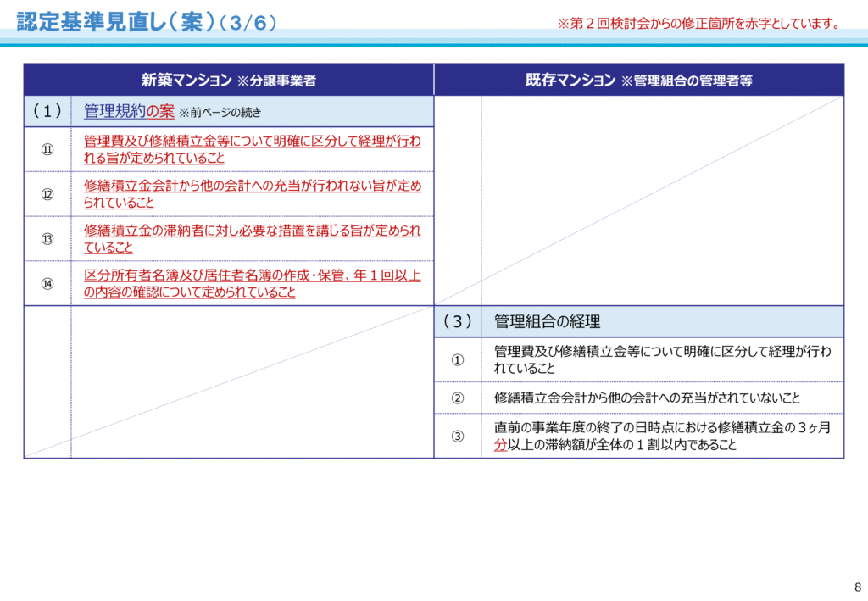Click the circled ② in 既存マンション column
The height and width of the screenshot is (601, 868).
point(457,397)
